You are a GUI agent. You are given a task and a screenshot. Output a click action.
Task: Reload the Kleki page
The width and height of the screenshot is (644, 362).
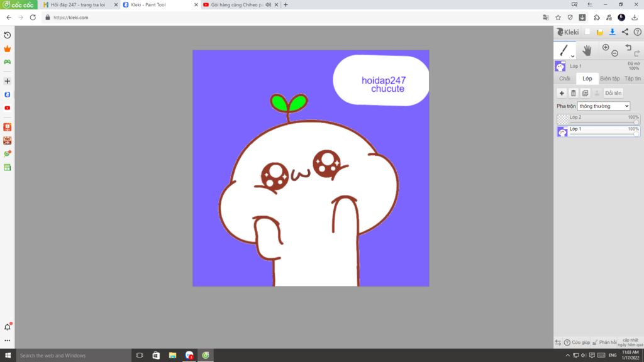click(33, 18)
